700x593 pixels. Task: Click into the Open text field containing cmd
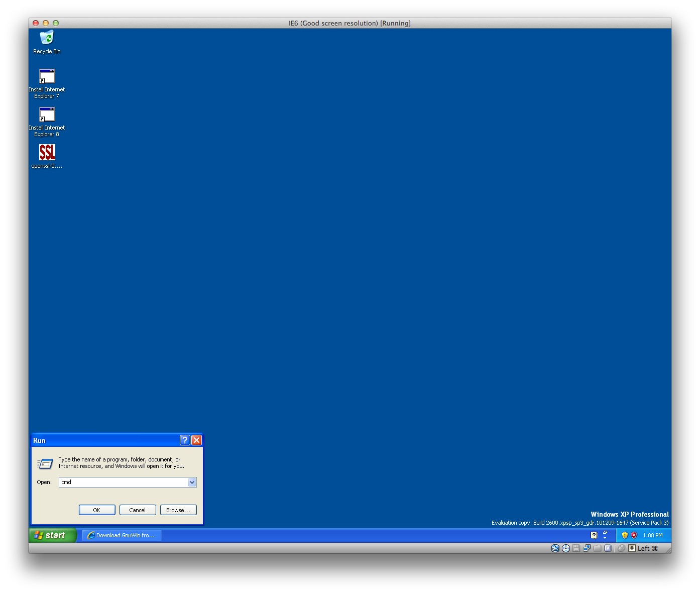(124, 483)
